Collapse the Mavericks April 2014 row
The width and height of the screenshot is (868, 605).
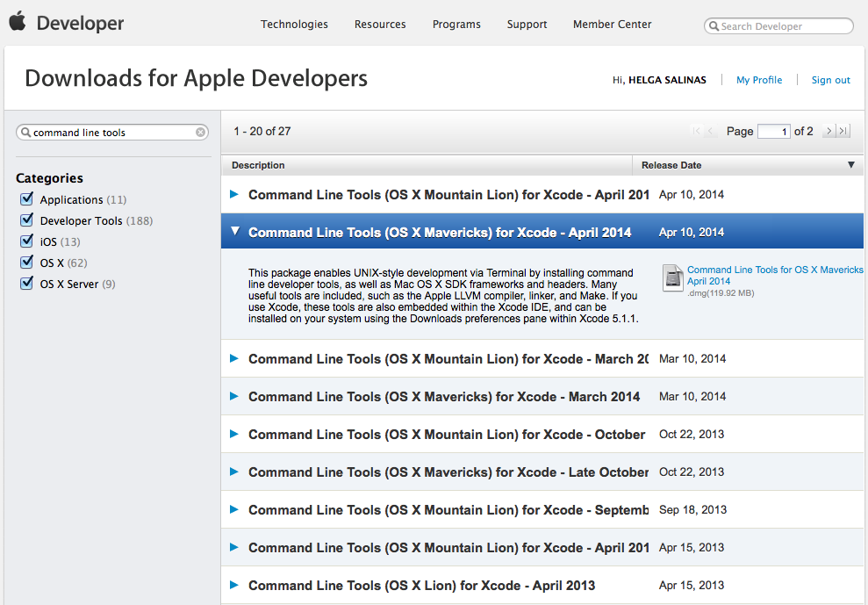[235, 232]
